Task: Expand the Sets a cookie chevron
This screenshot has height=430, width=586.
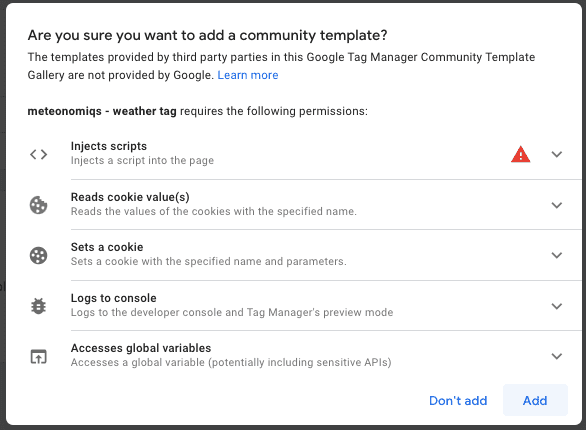Action: point(557,256)
